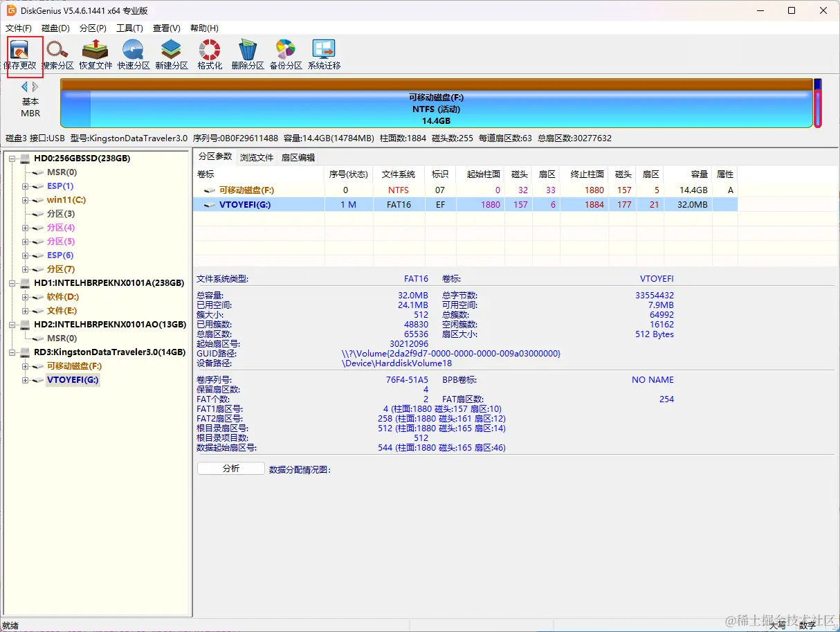Image resolution: width=840 pixels, height=632 pixels.
Task: Go to previous disk with left arrow
Action: point(25,87)
